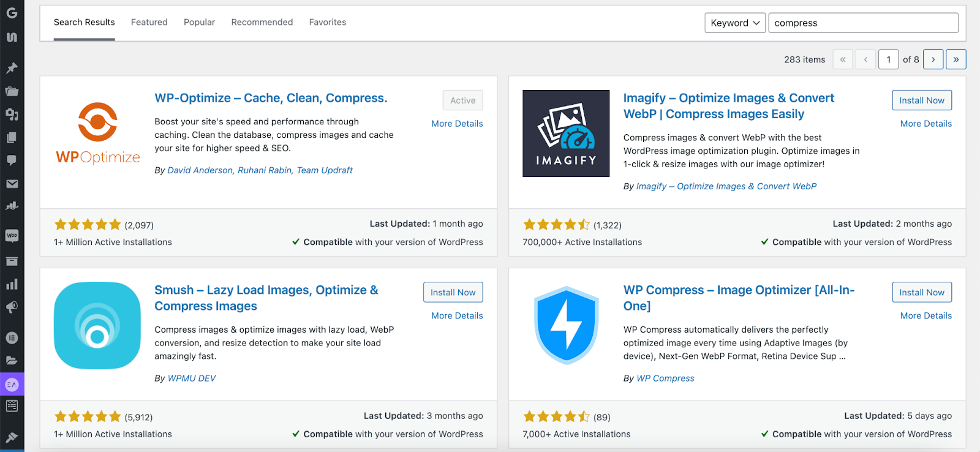The width and height of the screenshot is (980, 452).
Task: Open the Elementor circle sidebar icon
Action: pos(12,337)
